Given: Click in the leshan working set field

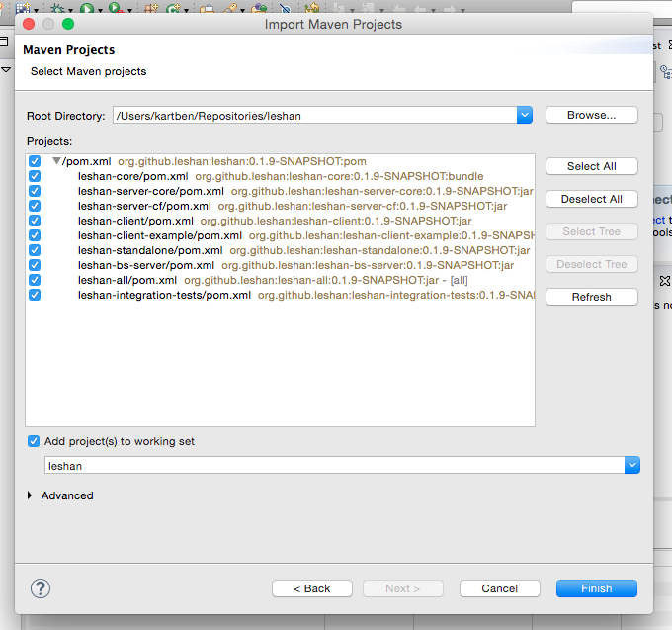Looking at the screenshot, I should click(x=334, y=465).
